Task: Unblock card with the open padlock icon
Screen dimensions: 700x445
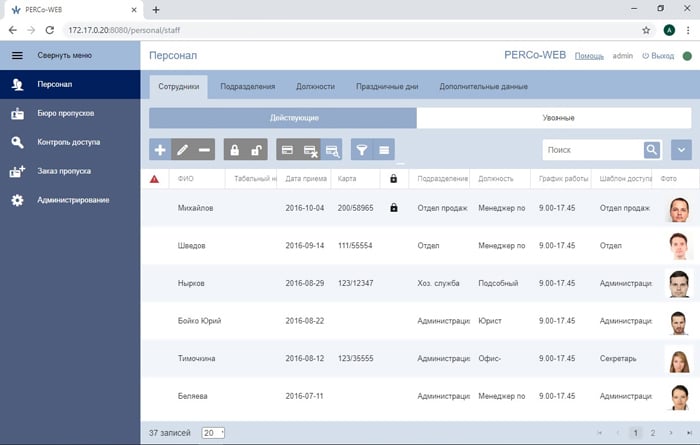Action: point(257,150)
